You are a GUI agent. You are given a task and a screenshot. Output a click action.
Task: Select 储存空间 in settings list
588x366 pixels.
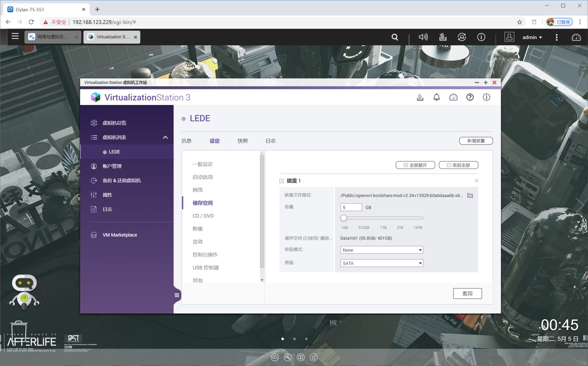tap(203, 203)
